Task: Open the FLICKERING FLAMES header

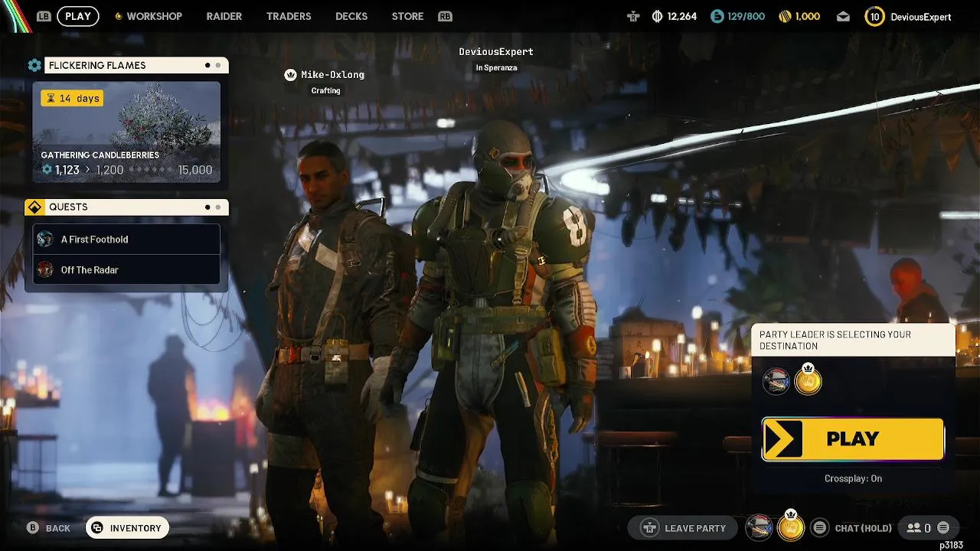Action: (136, 66)
